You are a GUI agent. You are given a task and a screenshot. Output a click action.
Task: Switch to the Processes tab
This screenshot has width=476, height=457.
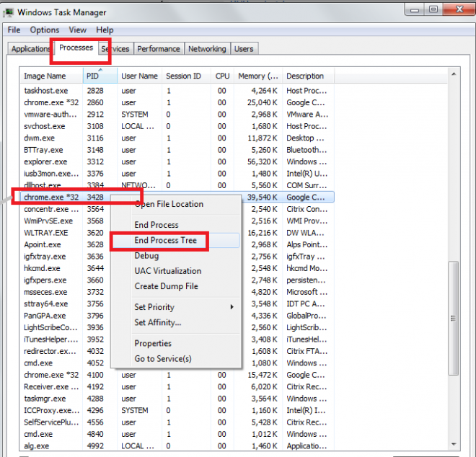pos(76,48)
